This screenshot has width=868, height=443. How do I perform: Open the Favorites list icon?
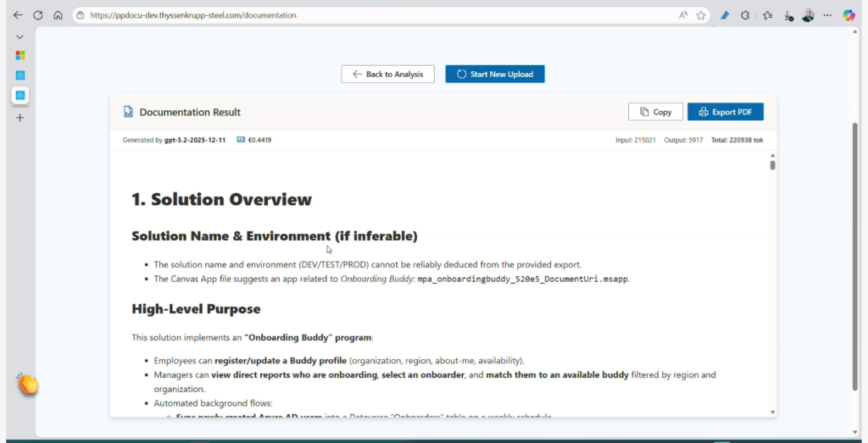767,15
